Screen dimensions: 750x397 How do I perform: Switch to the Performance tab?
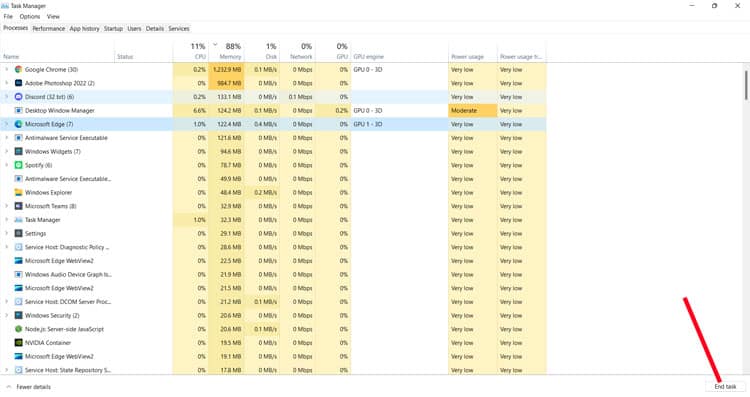coord(49,29)
